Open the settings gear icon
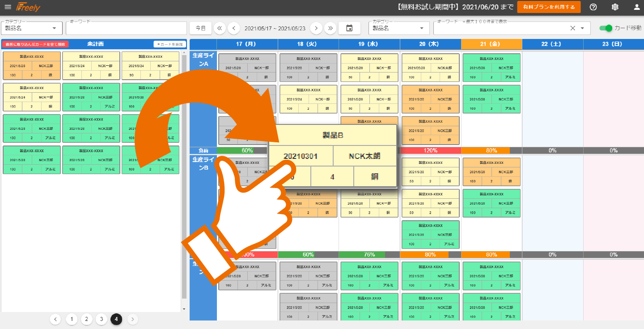Image resolution: width=644 pixels, height=329 pixels. point(615,7)
